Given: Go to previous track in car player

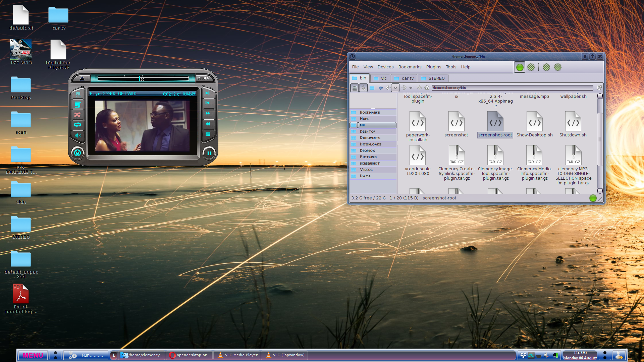Looking at the screenshot, I should 208,103.
